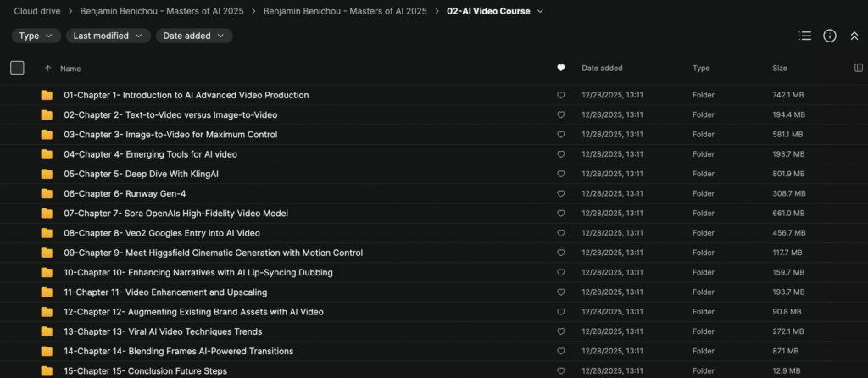The image size is (868, 378).
Task: Sort by Date added column header
Action: (602, 68)
